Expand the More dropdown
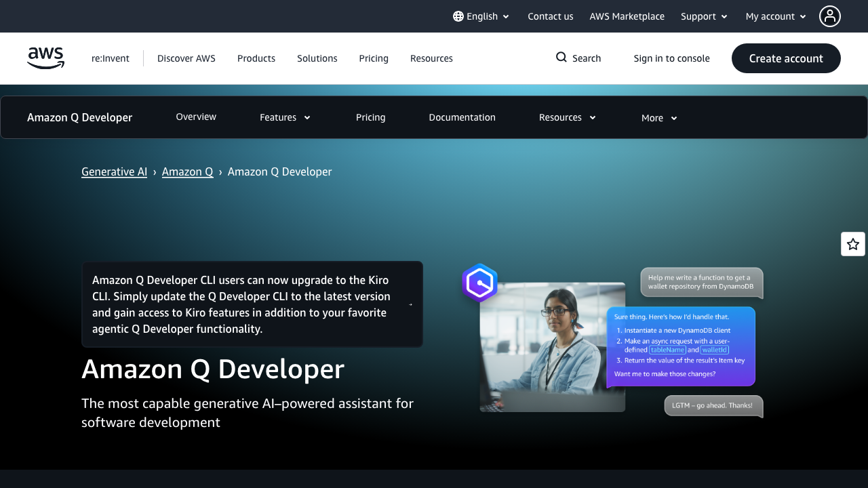 coord(658,117)
